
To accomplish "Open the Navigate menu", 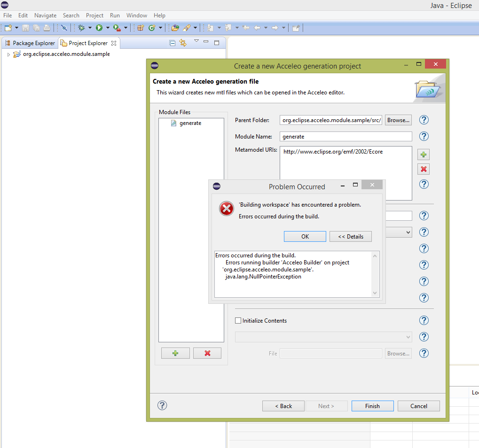I will pos(45,15).
